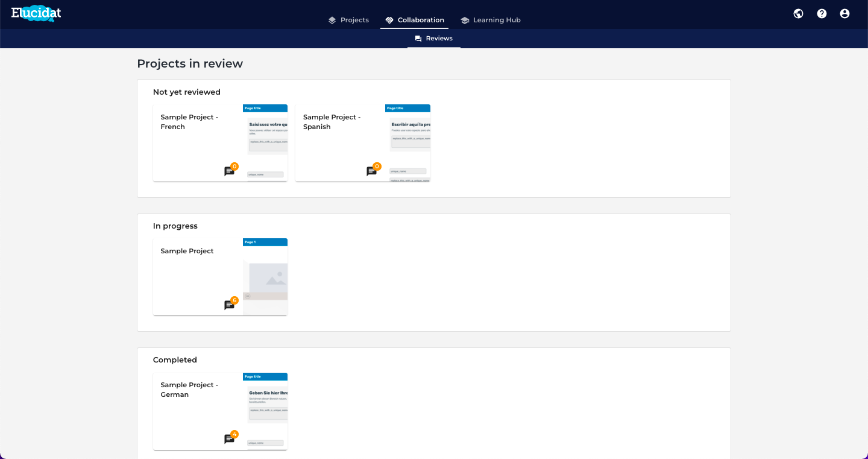Click the 'Projects in review' heading
This screenshot has width=868, height=459.
tap(190, 63)
